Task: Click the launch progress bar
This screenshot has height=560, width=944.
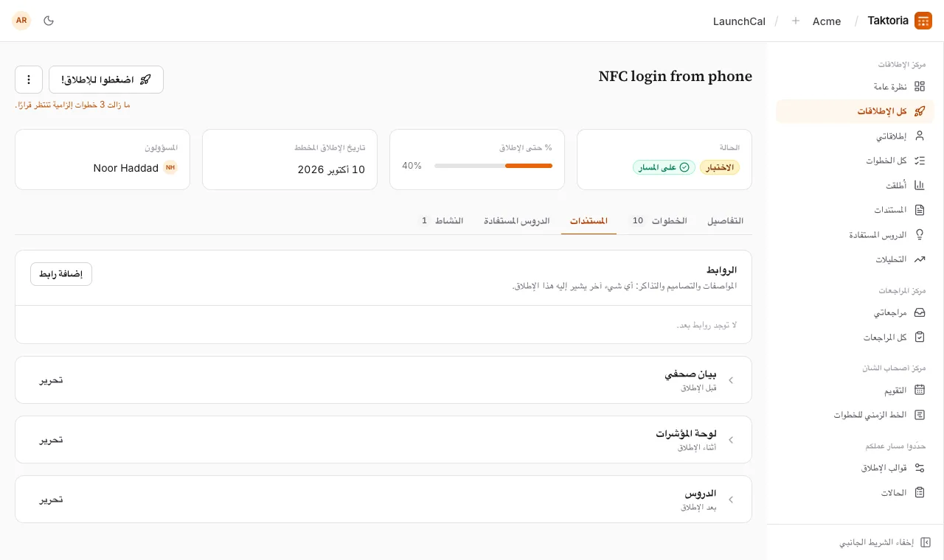Action: tap(493, 166)
